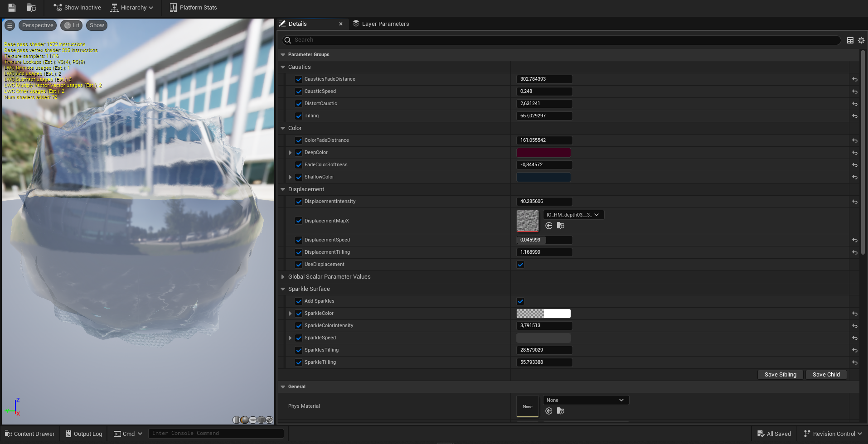The image size is (868, 444).
Task: Switch to the Layer Parameters tab
Action: click(x=385, y=24)
